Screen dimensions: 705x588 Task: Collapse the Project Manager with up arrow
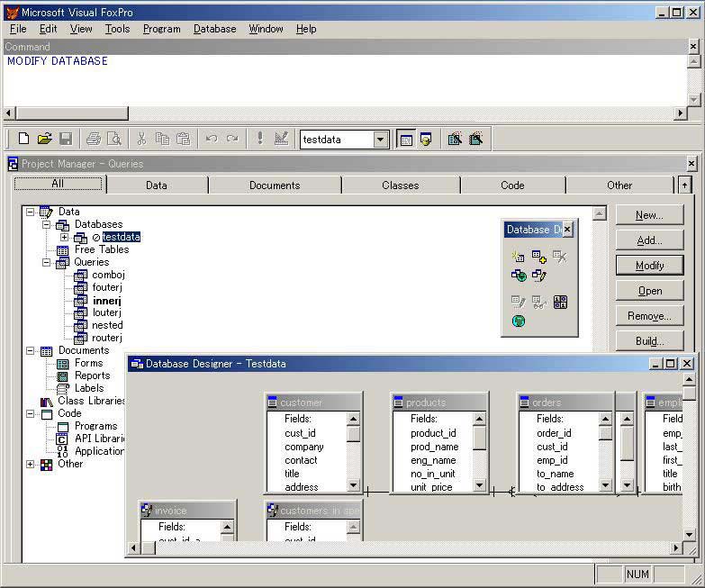(x=684, y=185)
